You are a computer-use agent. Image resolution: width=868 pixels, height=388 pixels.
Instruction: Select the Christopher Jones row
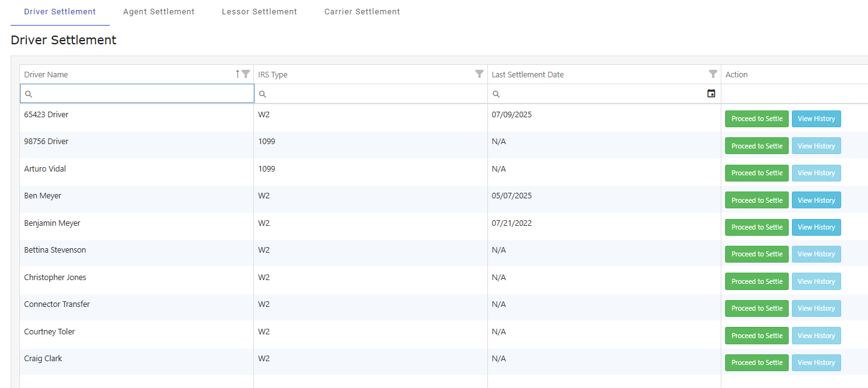click(56, 278)
